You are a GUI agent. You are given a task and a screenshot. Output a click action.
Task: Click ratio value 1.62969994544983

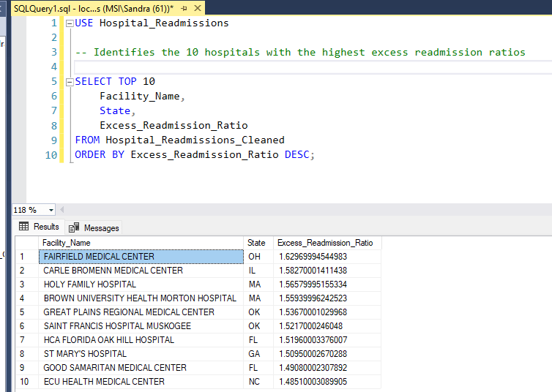tap(327, 257)
